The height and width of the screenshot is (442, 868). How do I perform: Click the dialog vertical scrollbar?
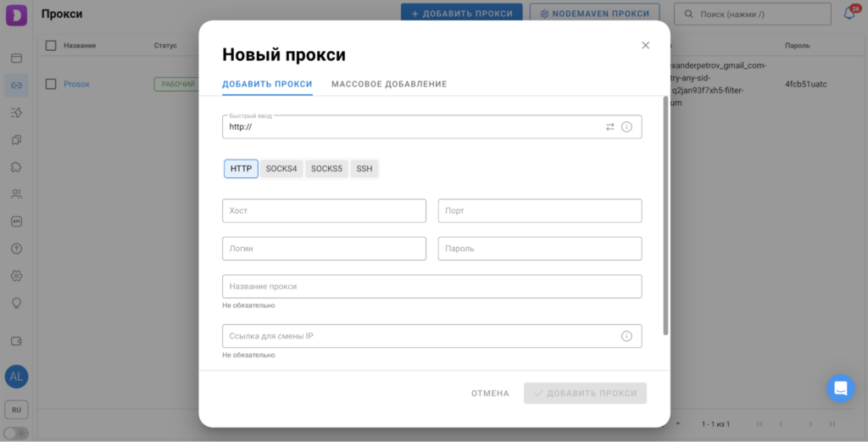pyautogui.click(x=665, y=216)
